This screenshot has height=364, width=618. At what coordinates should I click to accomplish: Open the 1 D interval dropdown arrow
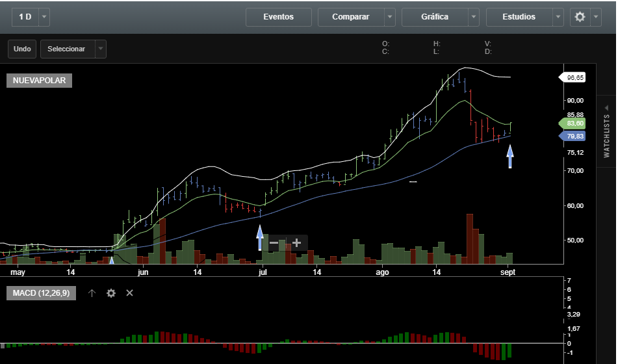[44, 17]
